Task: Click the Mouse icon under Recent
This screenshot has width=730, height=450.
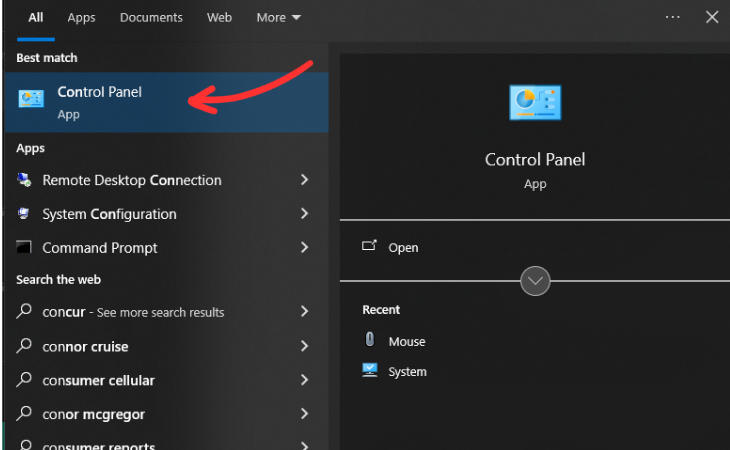Action: point(370,339)
